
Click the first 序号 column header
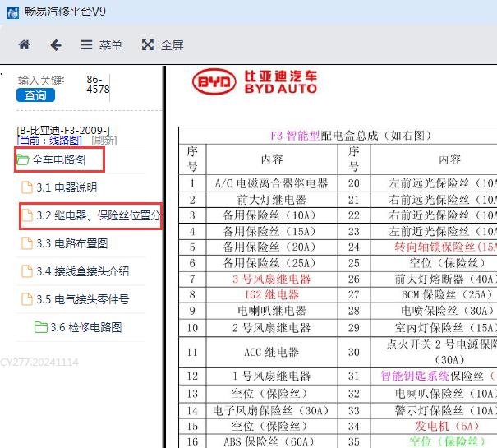(192, 159)
